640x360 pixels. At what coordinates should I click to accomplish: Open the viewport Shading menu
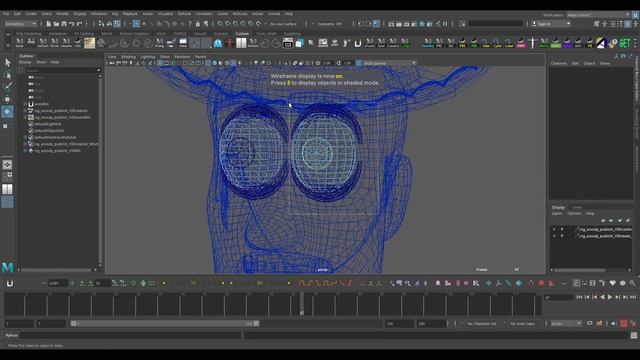(128, 57)
